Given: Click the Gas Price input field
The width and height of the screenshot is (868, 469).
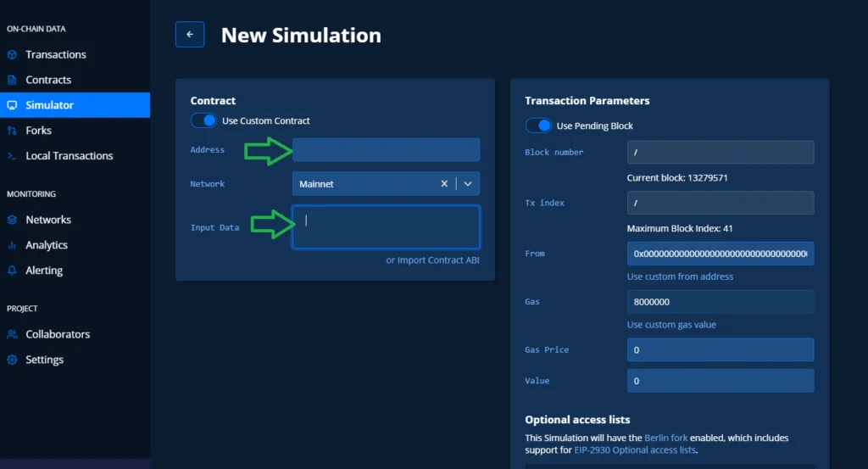Looking at the screenshot, I should coord(721,350).
